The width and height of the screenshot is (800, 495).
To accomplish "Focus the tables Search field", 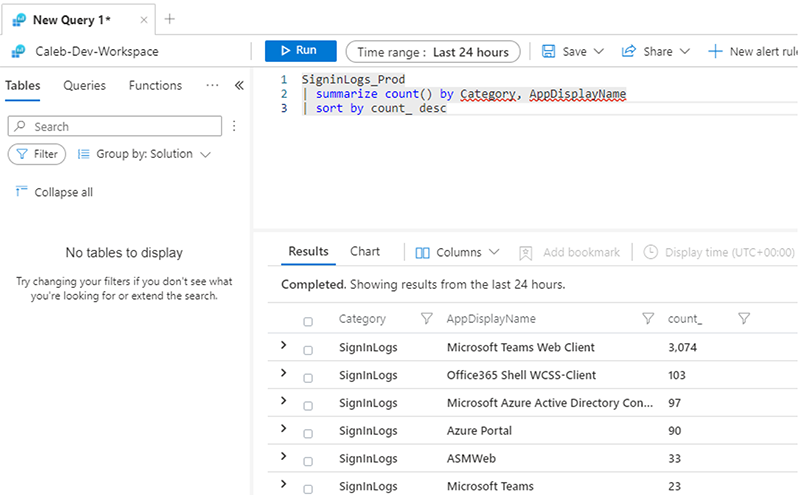I will 115,126.
